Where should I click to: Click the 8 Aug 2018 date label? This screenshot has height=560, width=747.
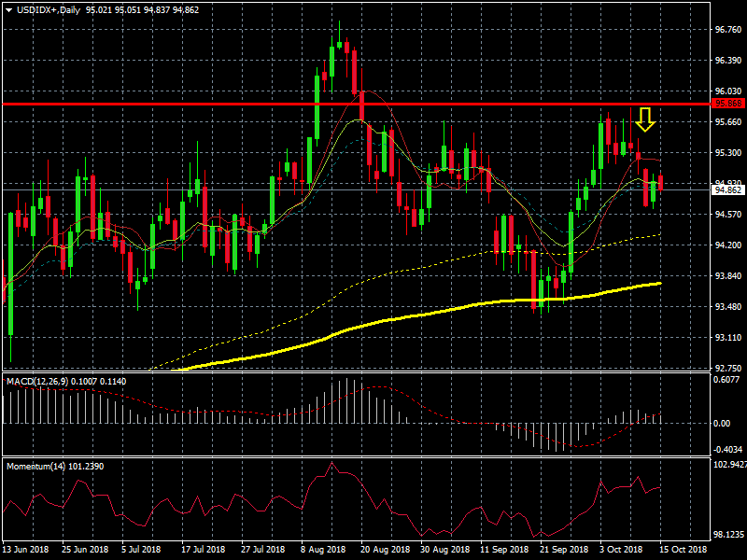click(323, 550)
